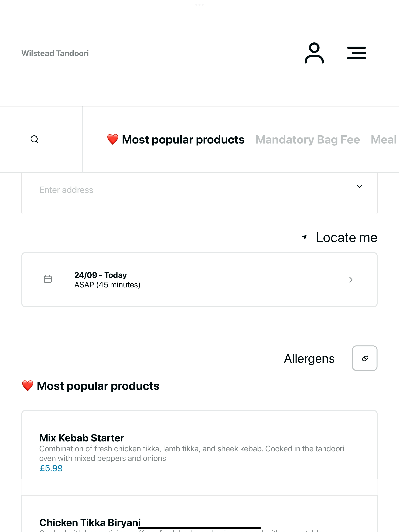Click the heart icon in category tabs
This screenshot has height=532, width=399.
coord(113,139)
